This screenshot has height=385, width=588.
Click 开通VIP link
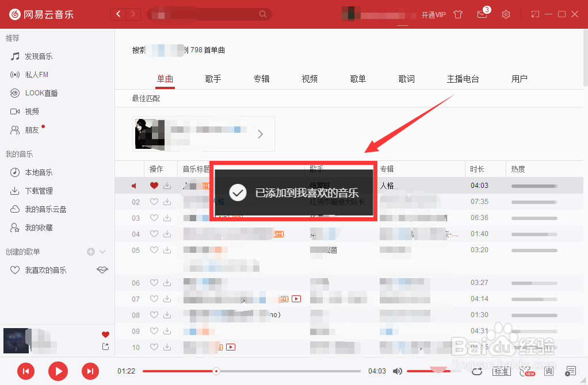(433, 14)
